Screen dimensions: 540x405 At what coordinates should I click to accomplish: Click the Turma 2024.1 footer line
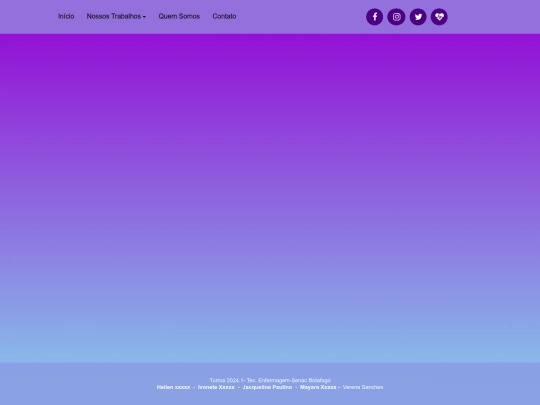click(270, 381)
